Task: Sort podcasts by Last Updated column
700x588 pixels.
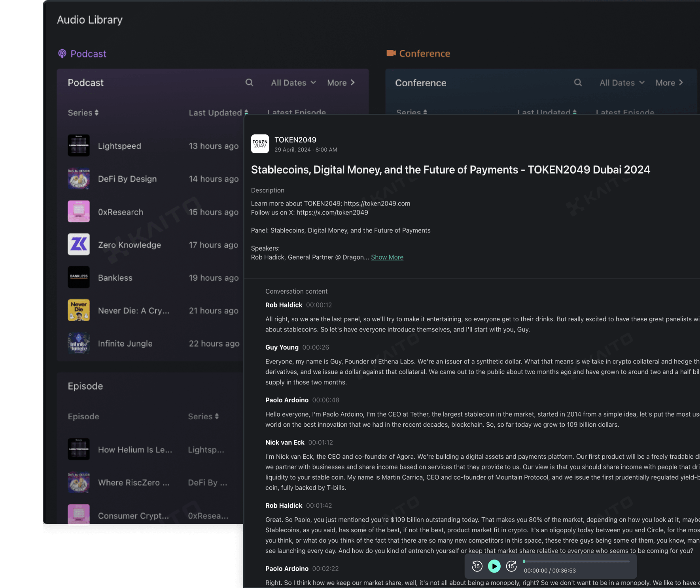Action: pos(219,113)
